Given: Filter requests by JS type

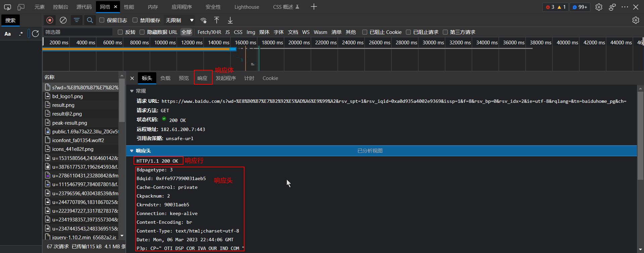Looking at the screenshot, I should click(x=227, y=32).
